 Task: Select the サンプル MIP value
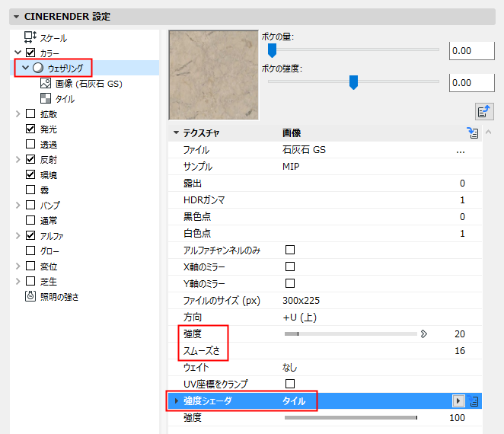tap(291, 167)
